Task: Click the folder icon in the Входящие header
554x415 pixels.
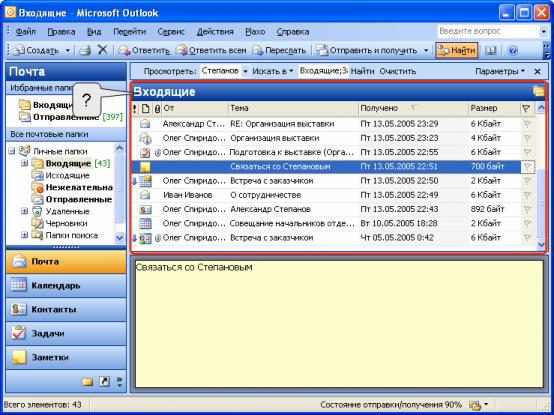Action: [539, 91]
